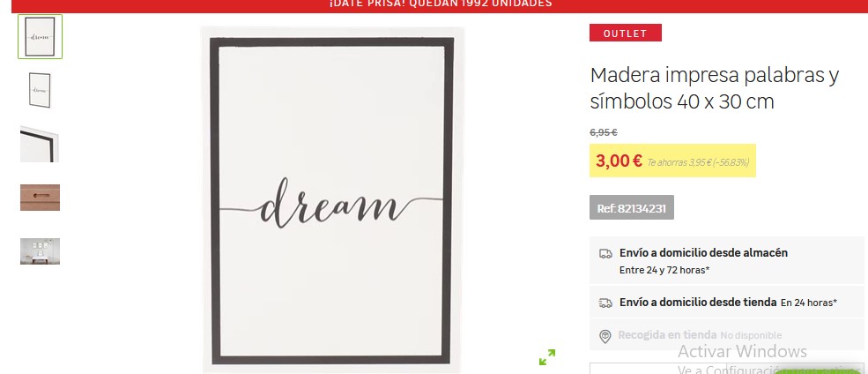Click the product title Madera impresa palabras
Viewport: 868px width, 374px height.
715,88
